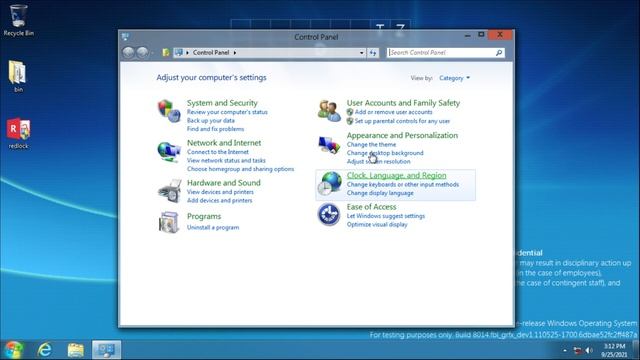Viewport: 640px width, 360px height.
Task: Click Let Windows suggest settings
Action: tap(386, 216)
